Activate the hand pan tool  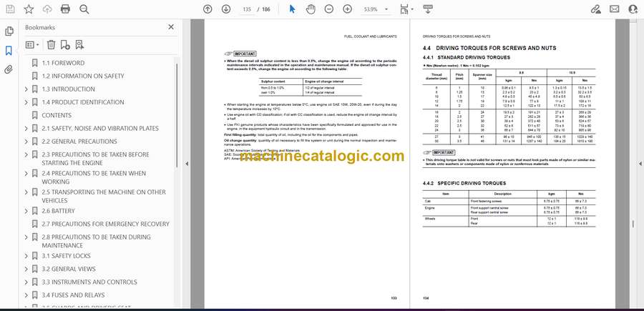pyautogui.click(x=311, y=9)
